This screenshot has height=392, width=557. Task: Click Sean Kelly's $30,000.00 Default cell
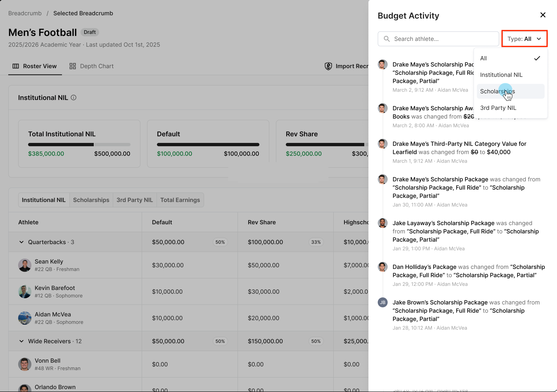[x=190, y=265]
